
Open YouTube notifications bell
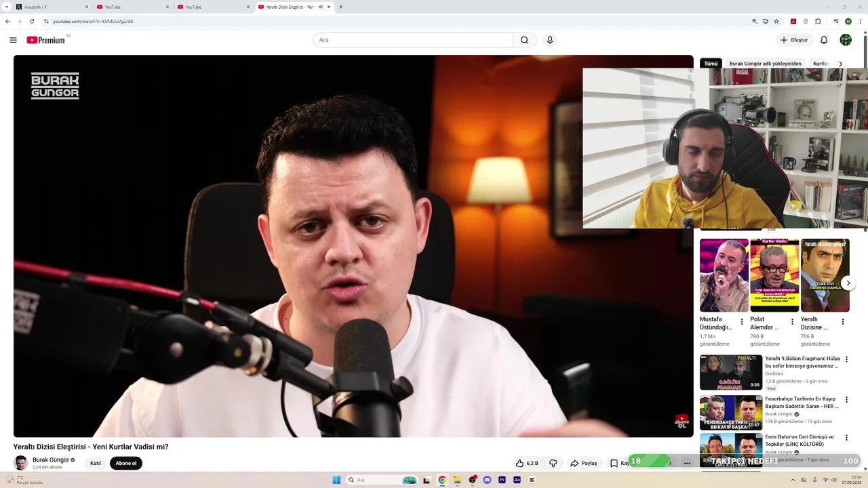click(x=824, y=40)
